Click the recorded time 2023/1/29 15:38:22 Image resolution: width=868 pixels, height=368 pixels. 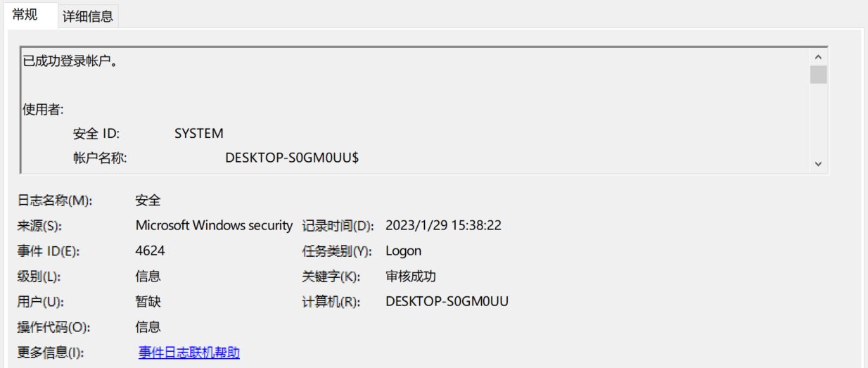click(443, 226)
